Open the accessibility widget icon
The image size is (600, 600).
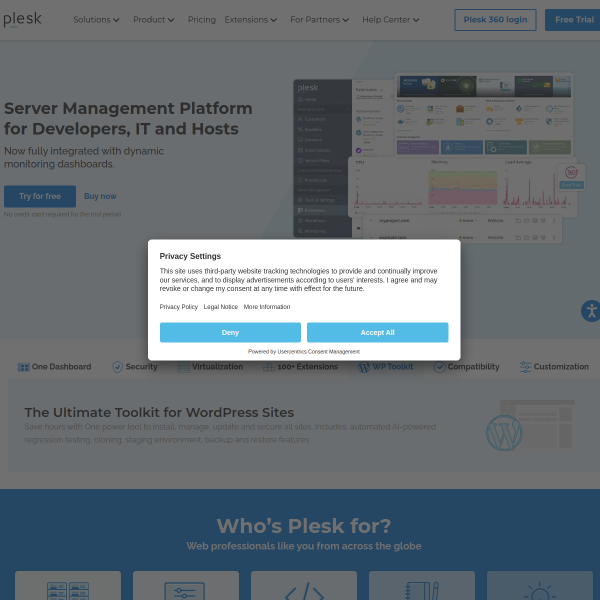pyautogui.click(x=591, y=311)
